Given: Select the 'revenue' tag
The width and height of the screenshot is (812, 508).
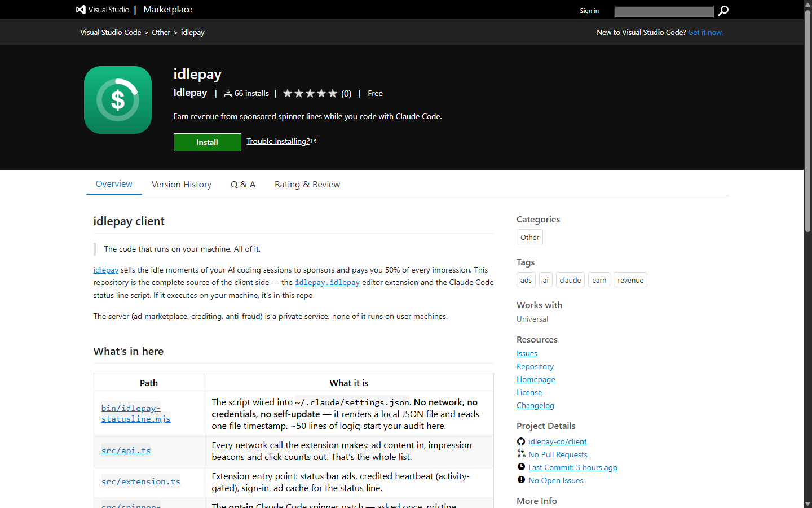Looking at the screenshot, I should 630,280.
